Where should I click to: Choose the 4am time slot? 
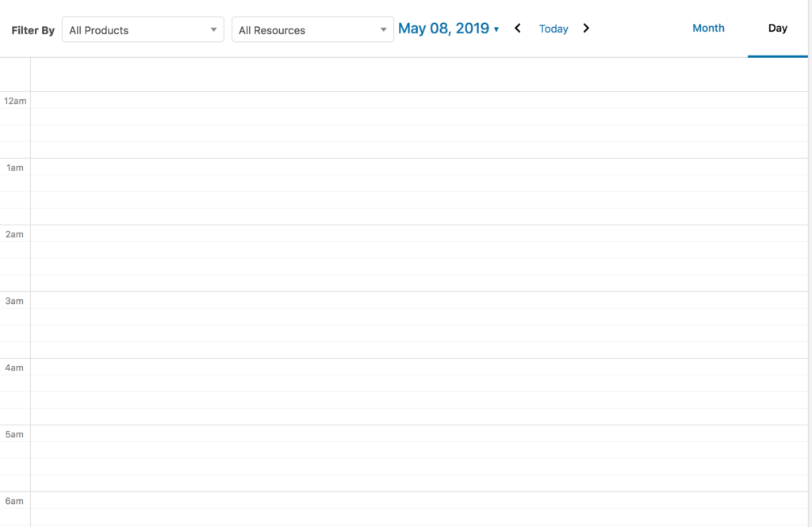click(x=419, y=367)
